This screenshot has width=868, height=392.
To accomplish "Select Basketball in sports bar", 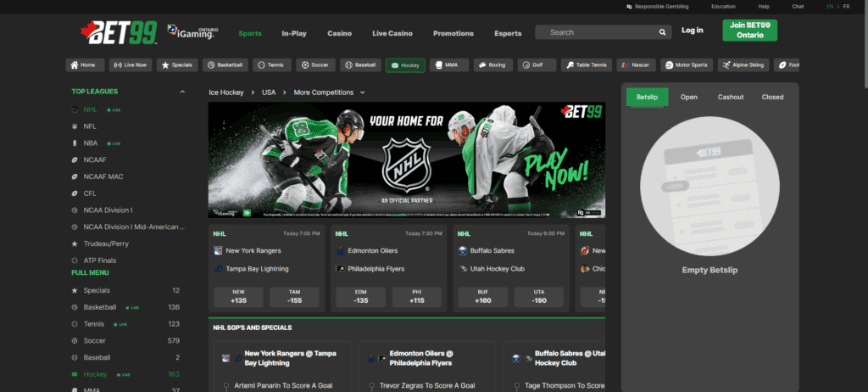I will [x=225, y=64].
